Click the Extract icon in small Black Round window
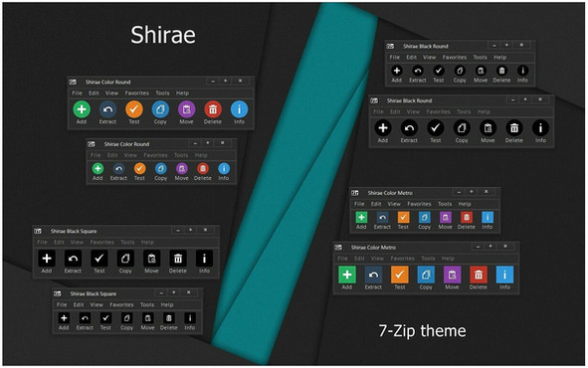The image size is (588, 368). click(418, 71)
